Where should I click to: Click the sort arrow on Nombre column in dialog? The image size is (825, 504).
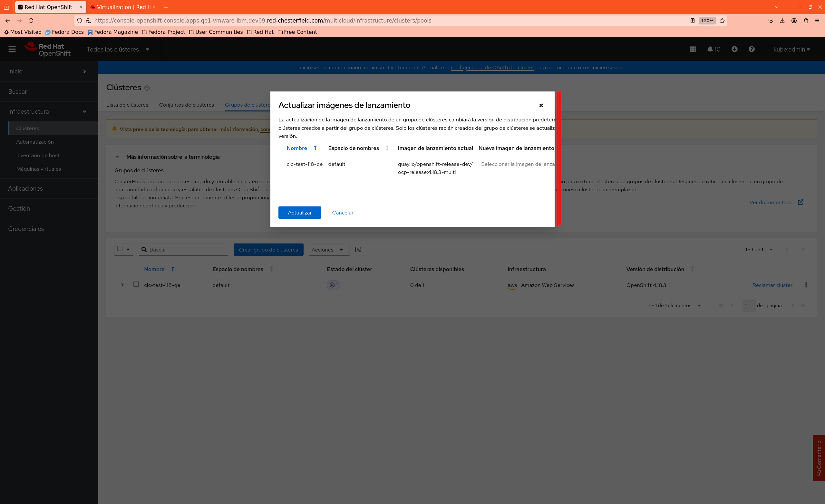pos(315,148)
